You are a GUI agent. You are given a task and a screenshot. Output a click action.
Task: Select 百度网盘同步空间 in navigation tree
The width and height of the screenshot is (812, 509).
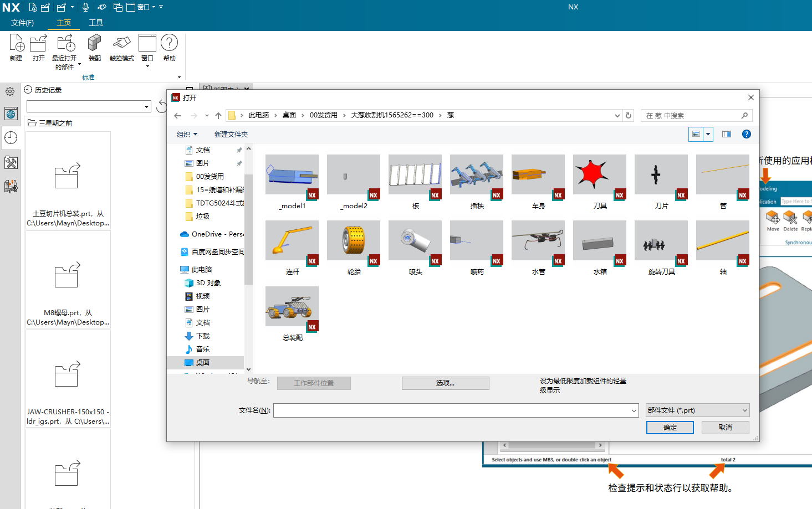[x=211, y=252]
